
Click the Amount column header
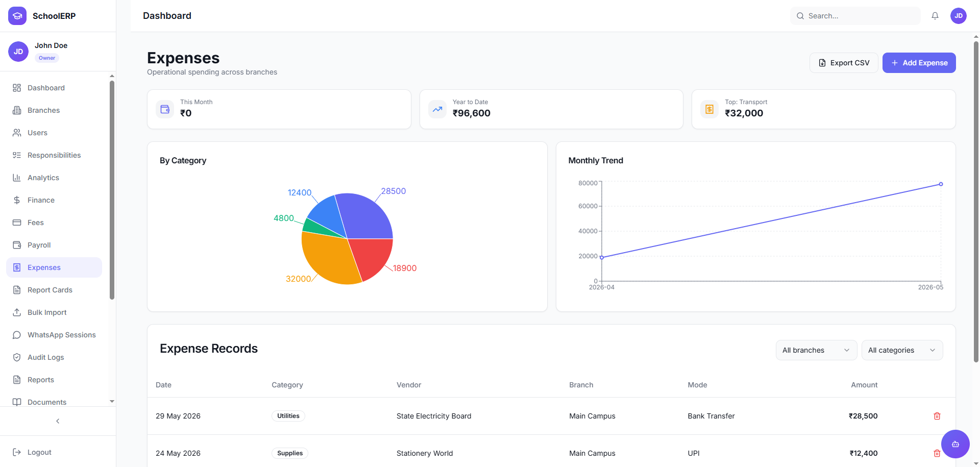pos(864,385)
